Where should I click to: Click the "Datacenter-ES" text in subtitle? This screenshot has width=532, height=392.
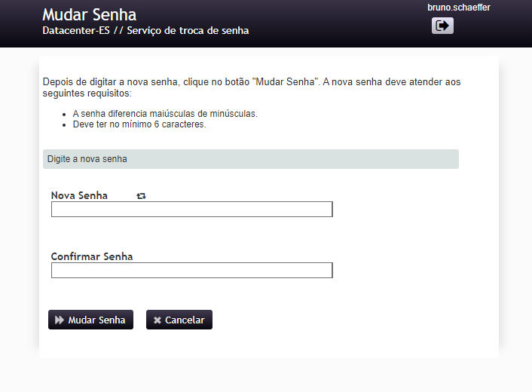(x=76, y=31)
